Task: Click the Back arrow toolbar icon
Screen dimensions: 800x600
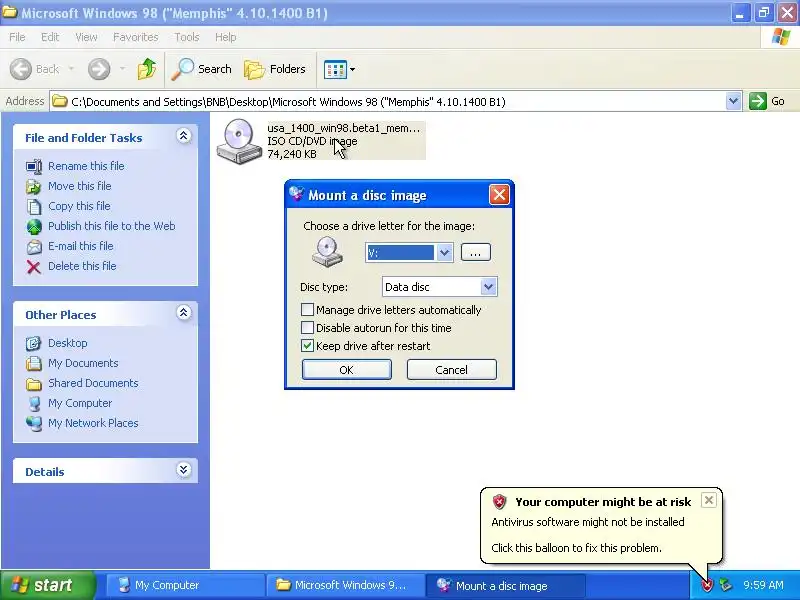Action: coord(21,69)
